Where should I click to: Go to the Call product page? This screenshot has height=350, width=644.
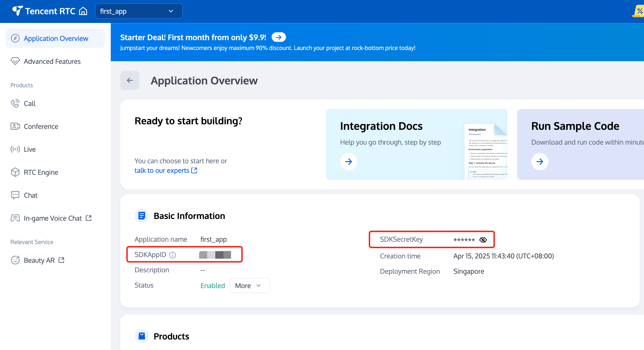(30, 103)
